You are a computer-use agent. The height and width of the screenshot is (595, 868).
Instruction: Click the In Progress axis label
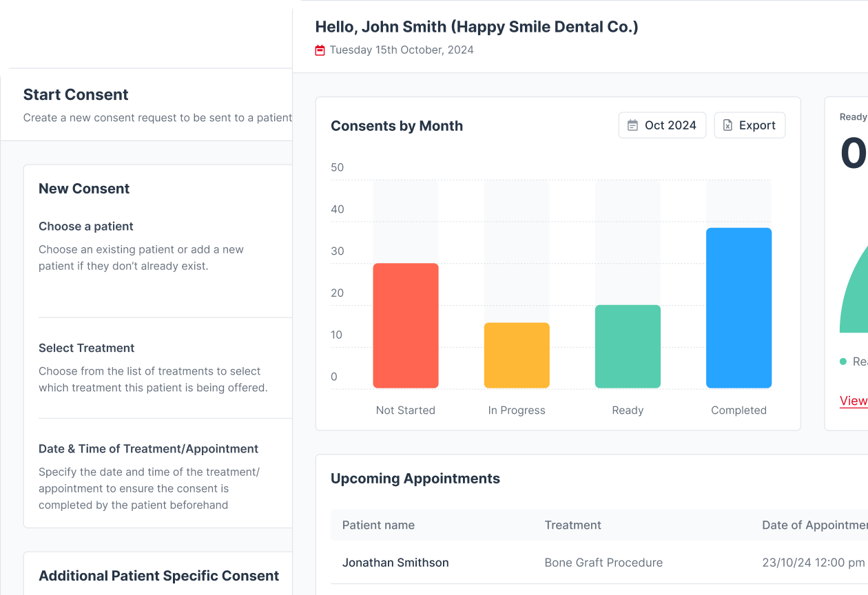pos(517,410)
